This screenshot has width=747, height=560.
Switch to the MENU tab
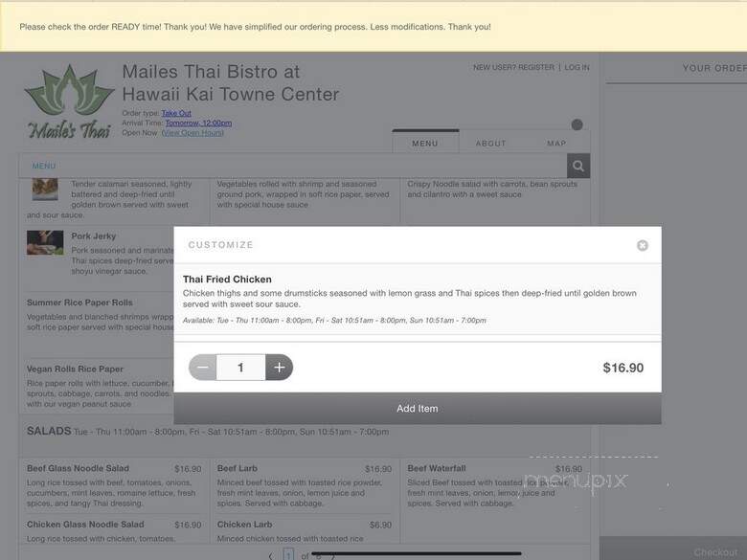(x=425, y=143)
